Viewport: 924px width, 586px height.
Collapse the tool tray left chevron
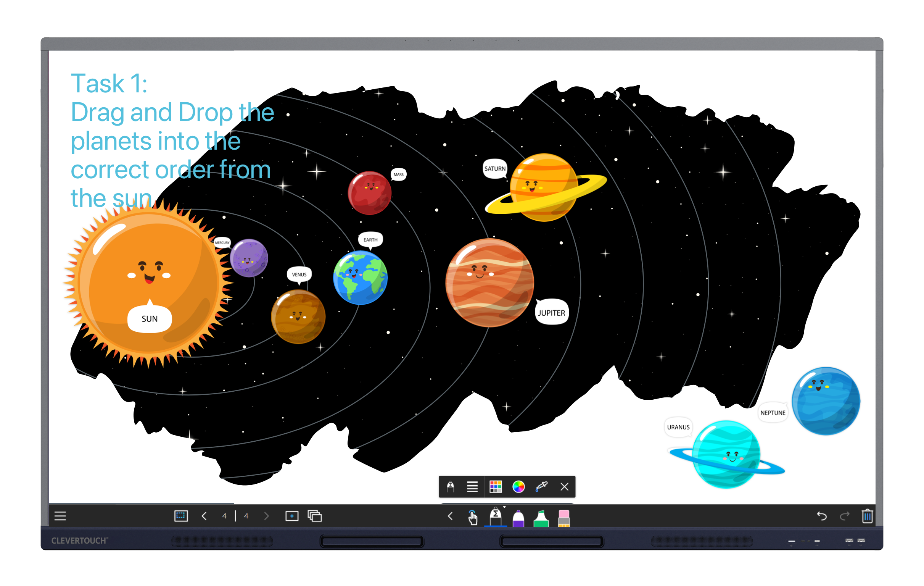coord(451,516)
